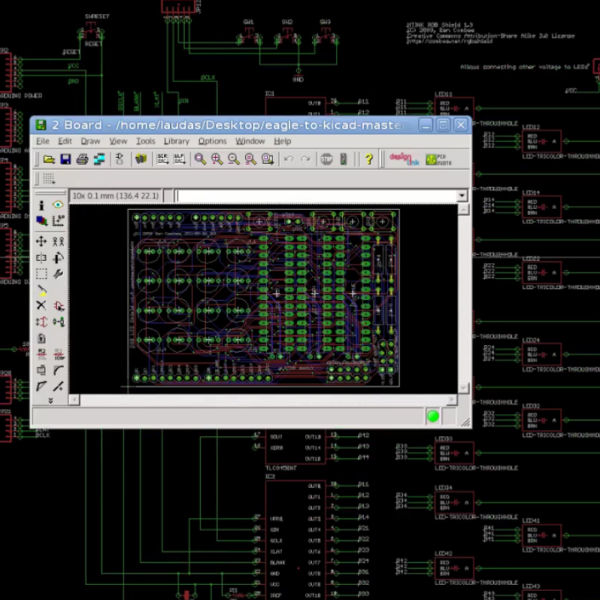Select the Change wrench tool
This screenshot has width=600, height=600.
58,274
